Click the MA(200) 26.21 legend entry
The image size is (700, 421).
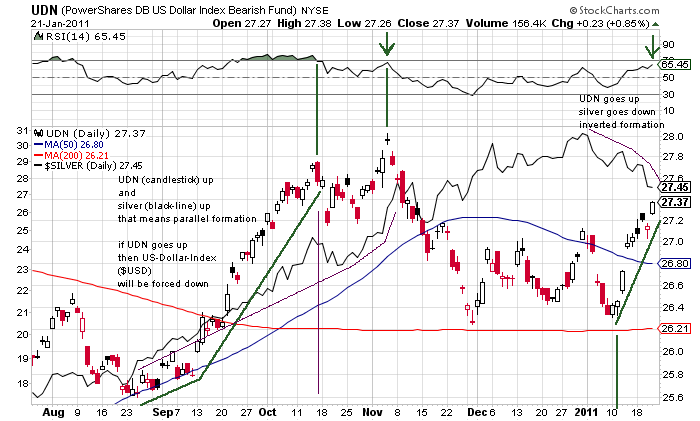click(76, 155)
